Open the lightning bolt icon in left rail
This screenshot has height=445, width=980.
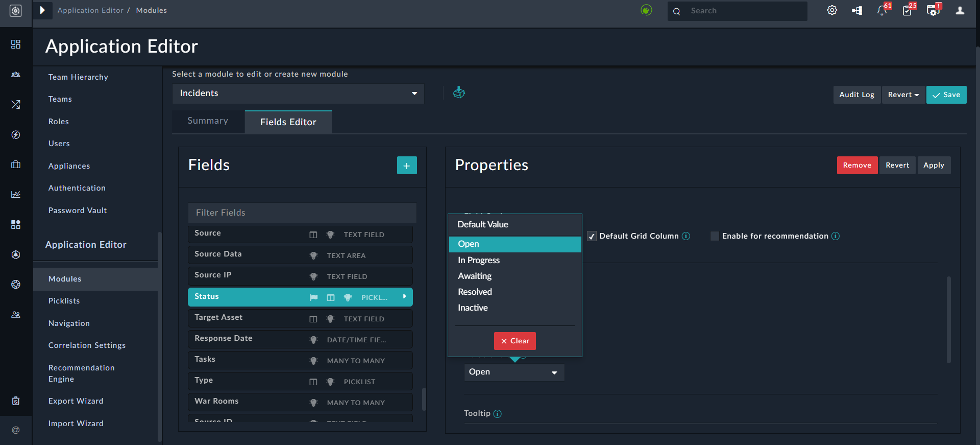pyautogui.click(x=16, y=135)
